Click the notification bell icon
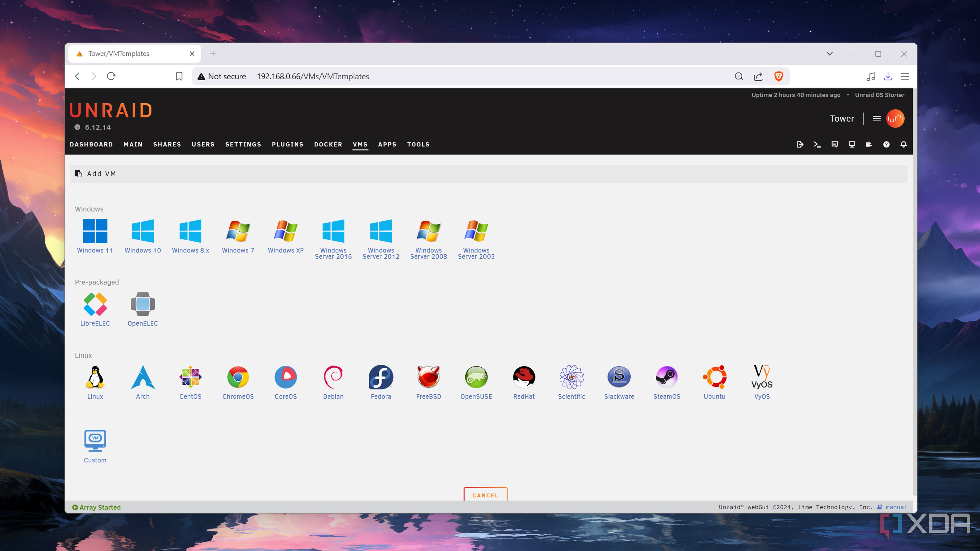The image size is (980, 551). coord(903,144)
